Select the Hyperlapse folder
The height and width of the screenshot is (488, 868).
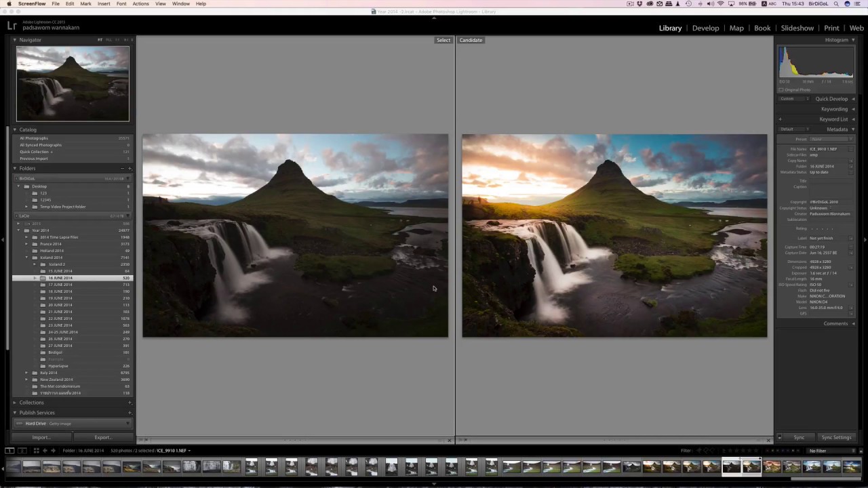click(x=58, y=366)
